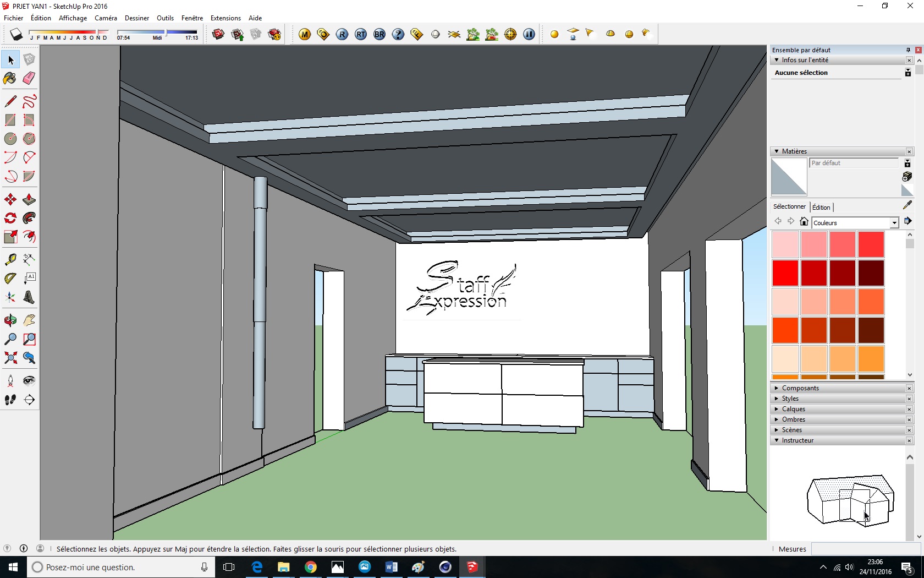Viewport: 924px width, 578px height.
Task: Launch V-Ray RT render icon
Action: point(361,34)
